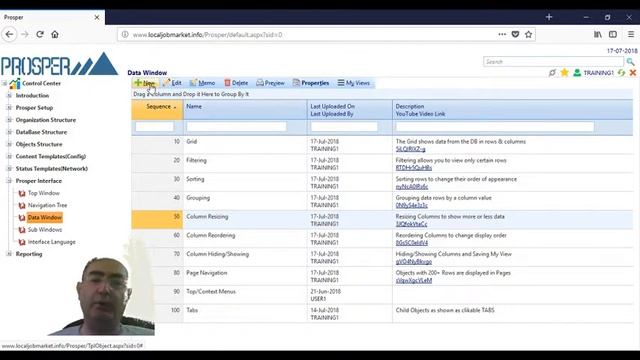640x360 pixels.
Task: Reload the page with refresh icon
Action: 40,35
